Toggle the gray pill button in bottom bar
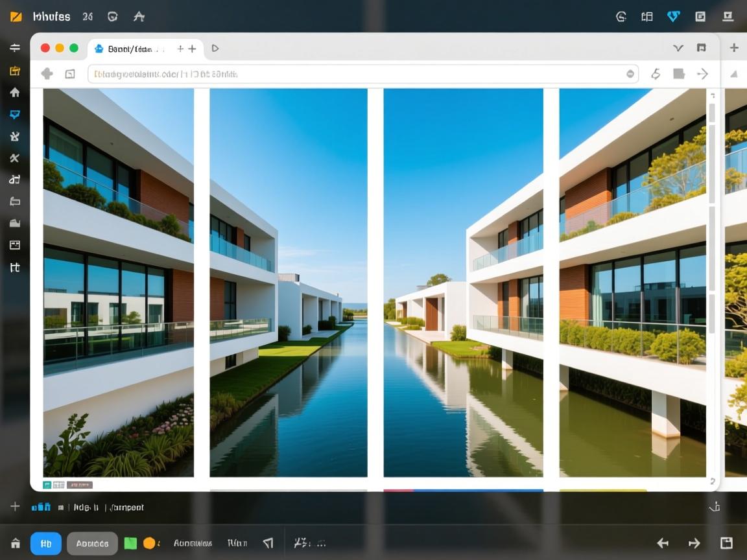The width and height of the screenshot is (747, 560). point(92,543)
